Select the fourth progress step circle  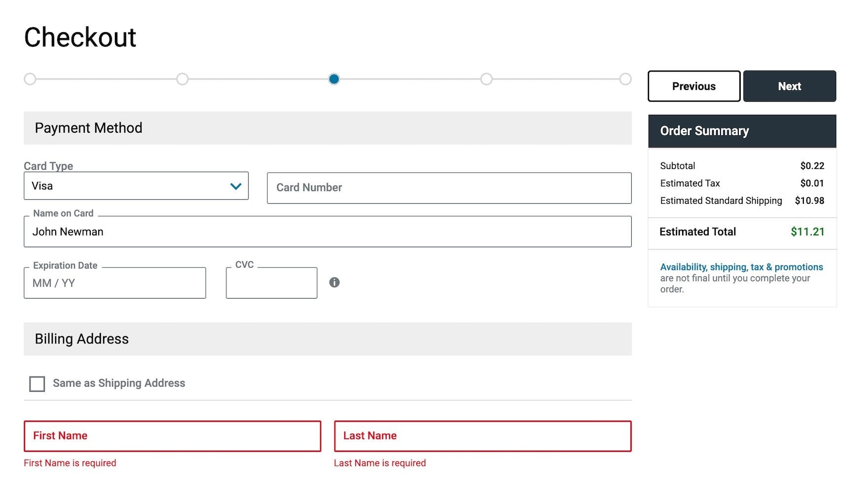click(486, 79)
